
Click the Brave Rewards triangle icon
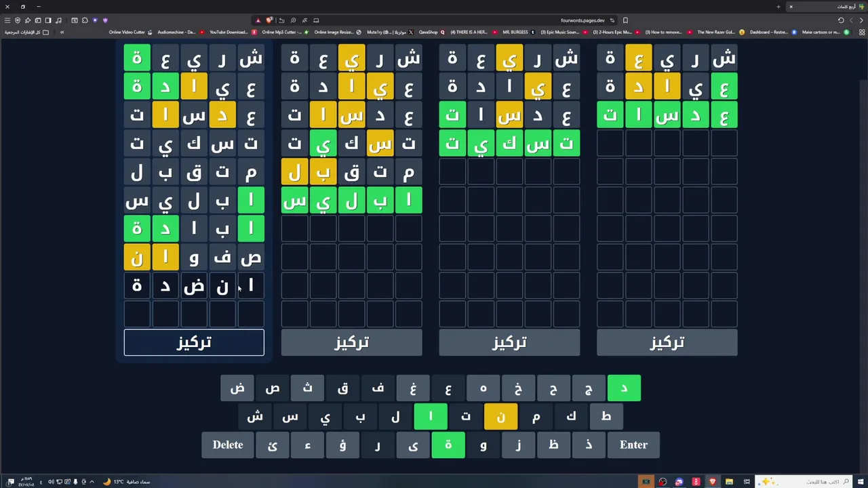point(258,20)
